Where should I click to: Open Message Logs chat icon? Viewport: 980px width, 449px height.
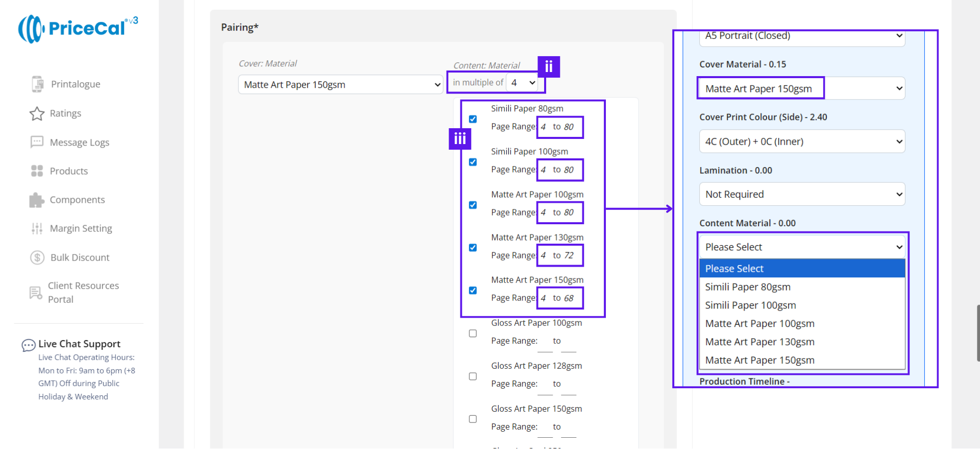coord(37,142)
